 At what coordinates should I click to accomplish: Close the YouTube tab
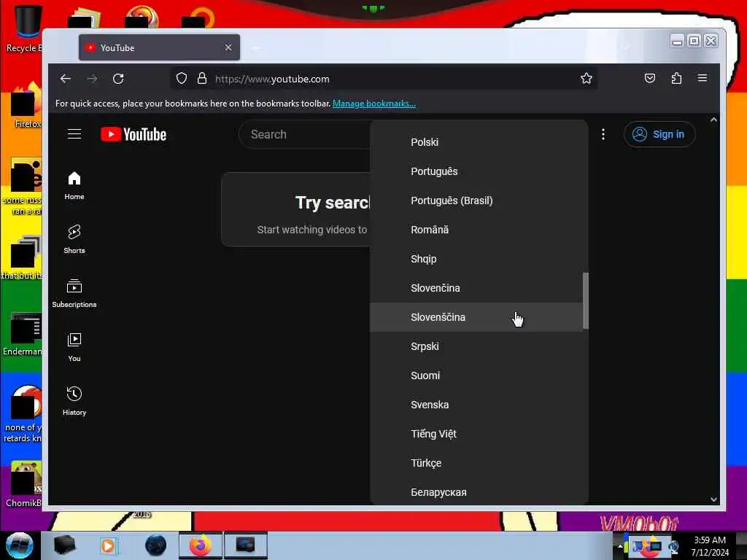pos(228,47)
